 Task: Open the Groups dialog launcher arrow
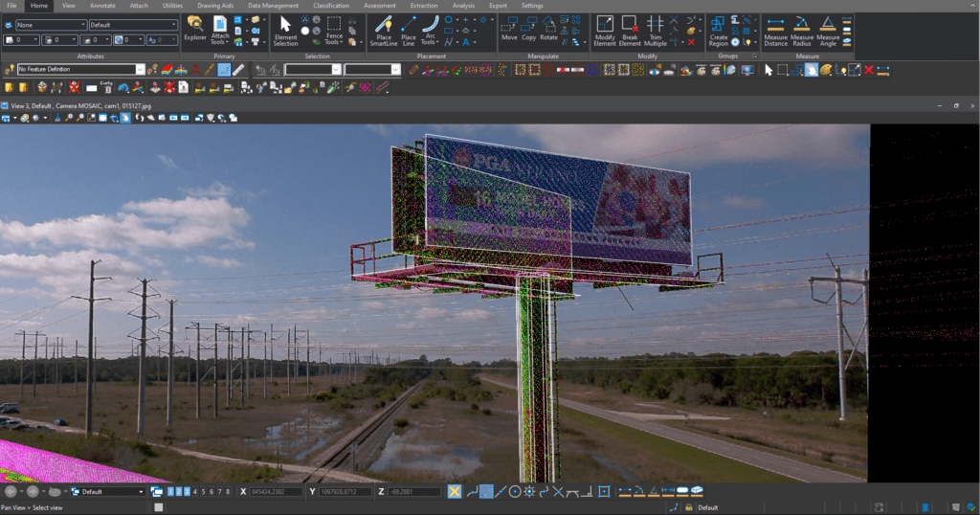(x=754, y=56)
